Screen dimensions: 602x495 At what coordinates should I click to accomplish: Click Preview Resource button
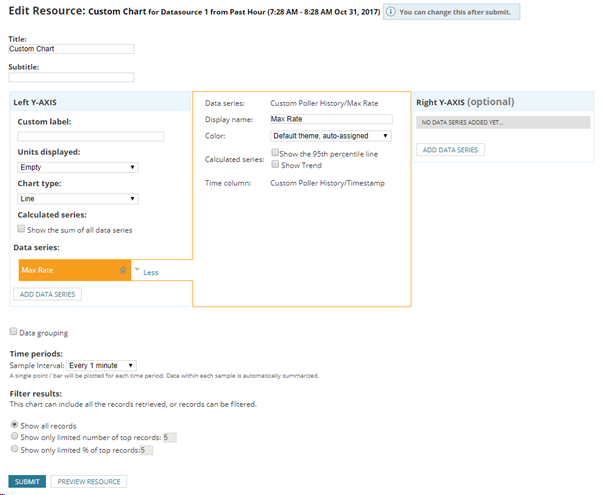[89, 482]
